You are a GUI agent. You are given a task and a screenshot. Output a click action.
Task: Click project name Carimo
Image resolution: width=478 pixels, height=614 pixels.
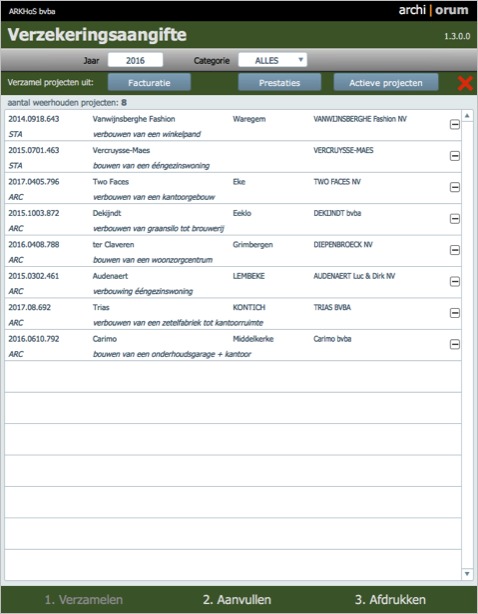105,339
